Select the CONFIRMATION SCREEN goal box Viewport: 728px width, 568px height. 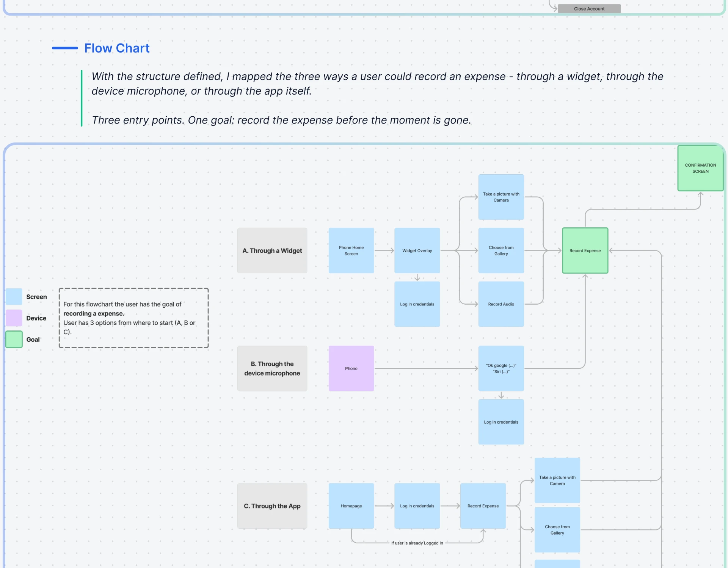(x=700, y=168)
